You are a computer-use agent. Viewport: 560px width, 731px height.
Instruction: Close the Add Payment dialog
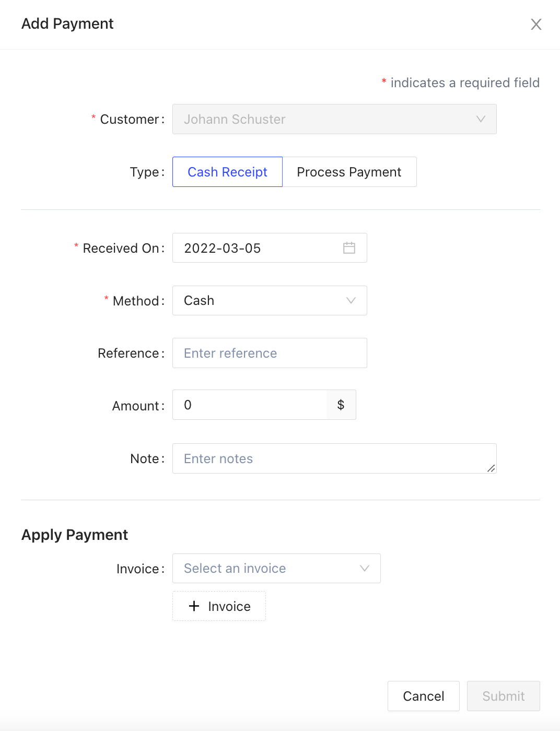tap(536, 25)
